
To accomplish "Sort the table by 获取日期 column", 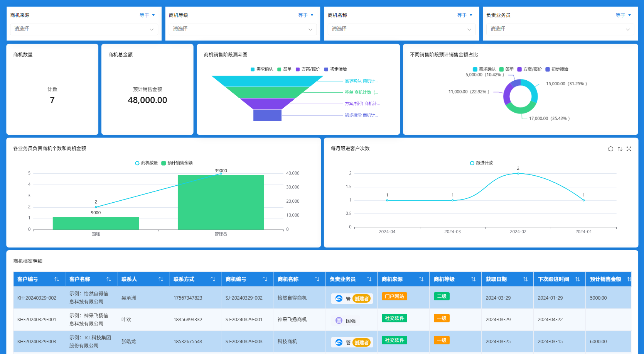I will pos(525,279).
